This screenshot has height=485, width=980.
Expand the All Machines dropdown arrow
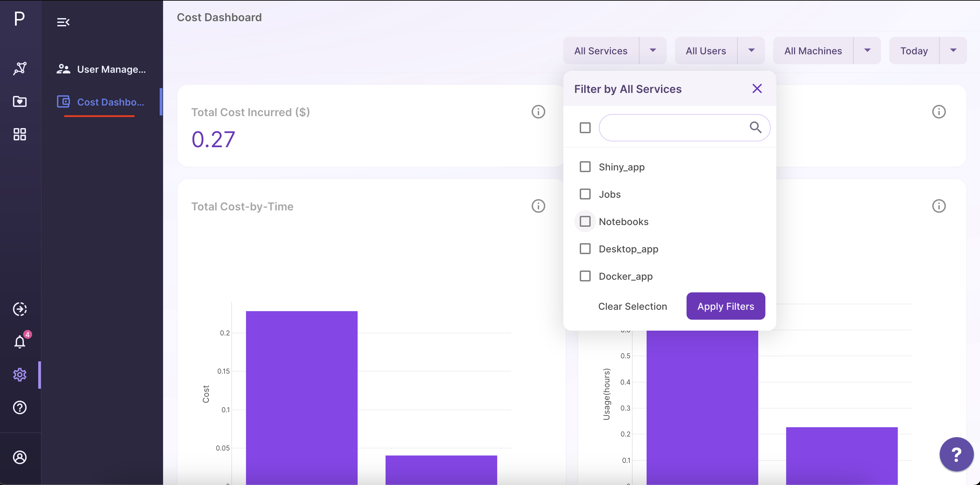(x=867, y=50)
